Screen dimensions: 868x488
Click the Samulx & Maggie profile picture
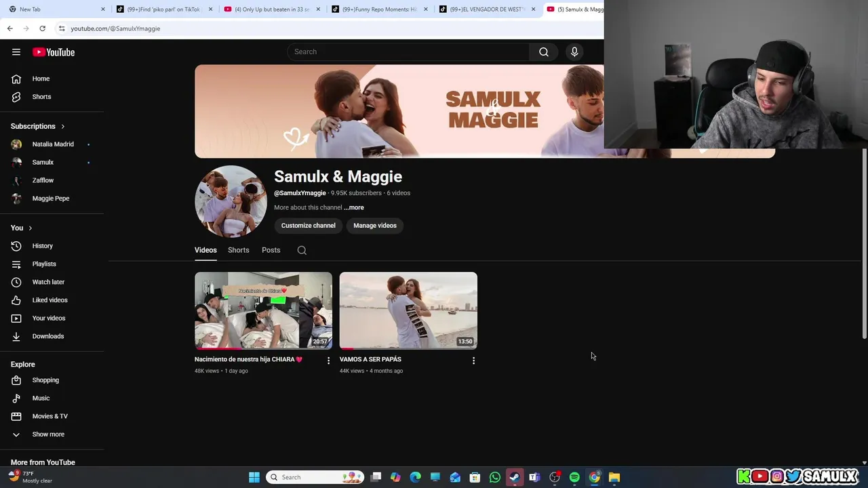[x=231, y=201]
